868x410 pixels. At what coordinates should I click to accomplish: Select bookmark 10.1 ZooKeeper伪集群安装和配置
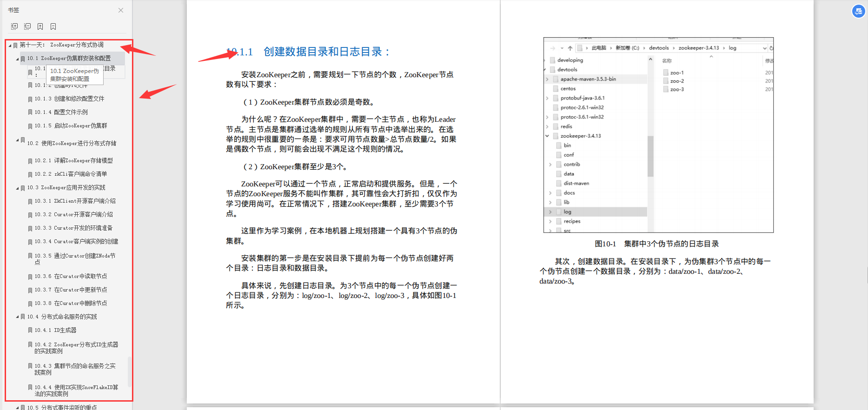click(x=69, y=59)
